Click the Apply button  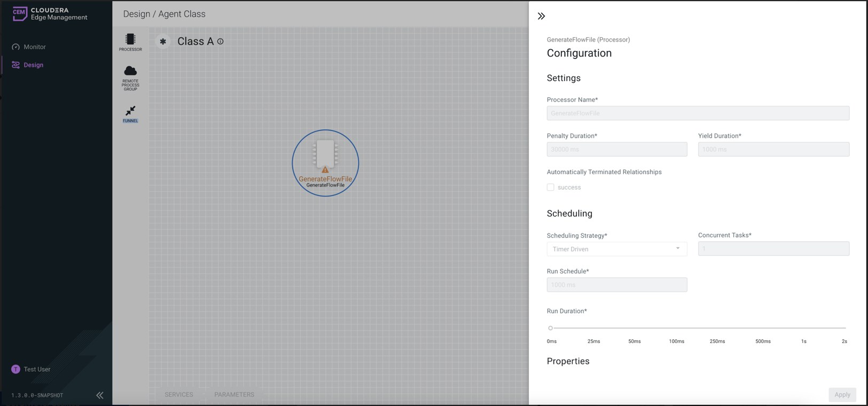point(842,395)
